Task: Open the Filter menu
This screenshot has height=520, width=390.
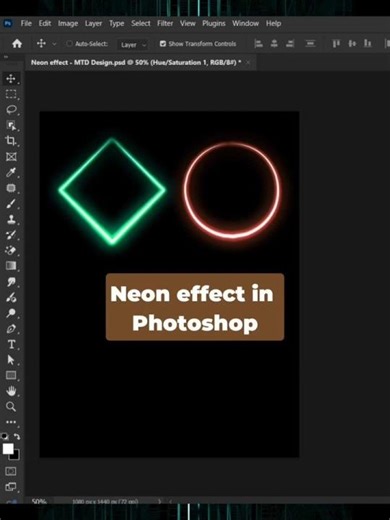Action: point(165,23)
